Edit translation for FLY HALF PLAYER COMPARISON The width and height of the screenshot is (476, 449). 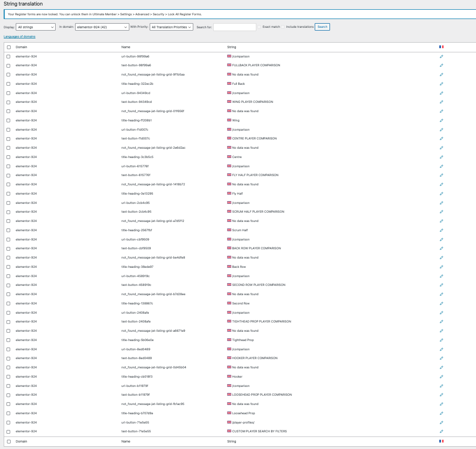[441, 175]
